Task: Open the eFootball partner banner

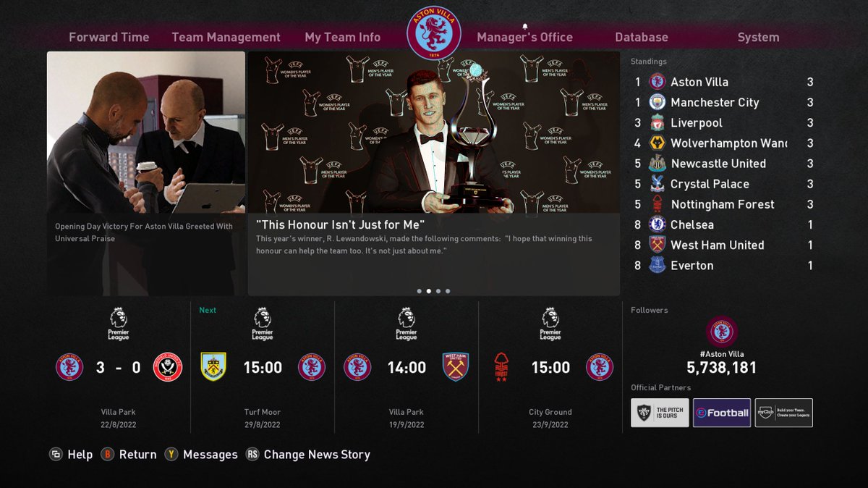Action: (x=722, y=413)
